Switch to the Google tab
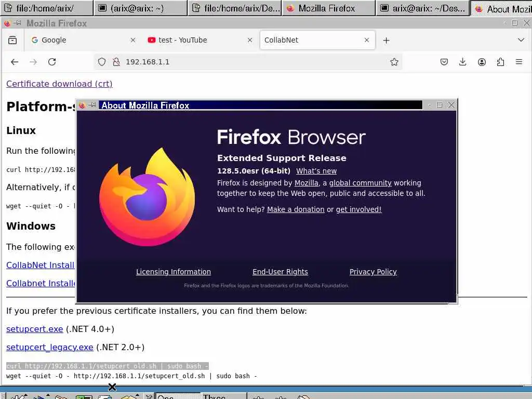Screen dimensions: 532x399 point(81,40)
